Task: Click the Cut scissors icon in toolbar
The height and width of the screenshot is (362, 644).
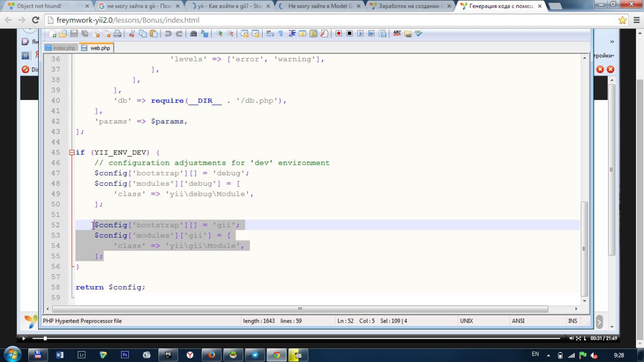Action: (x=132, y=34)
